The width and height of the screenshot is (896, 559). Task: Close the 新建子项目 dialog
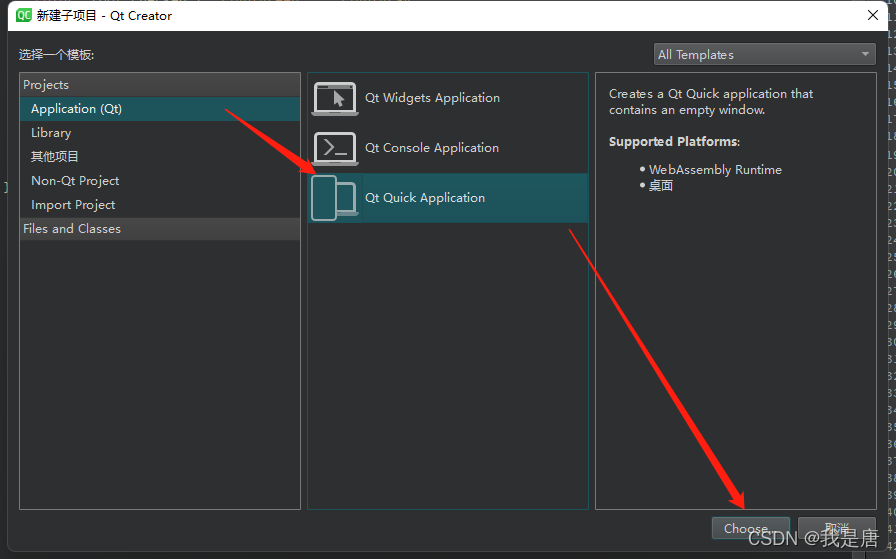873,15
